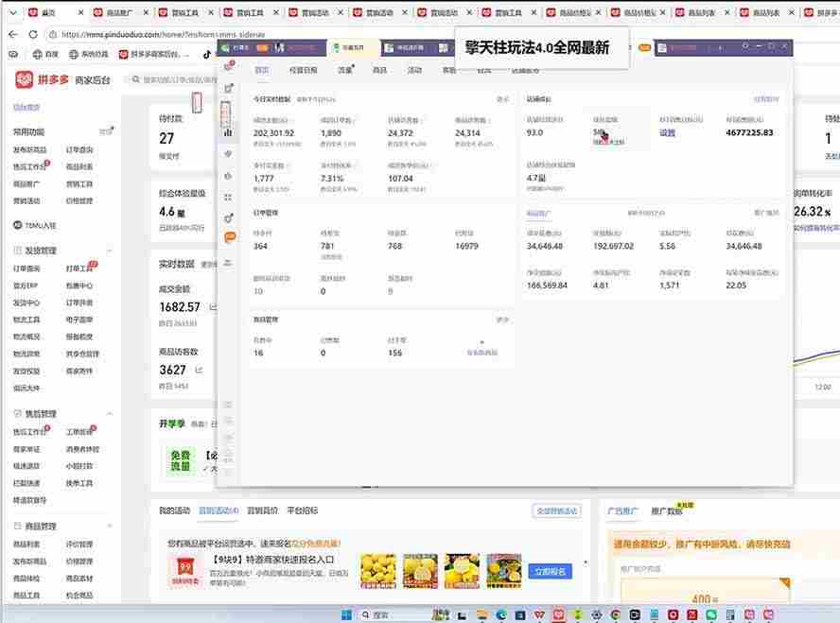Open the browser tab list chevron
The height and width of the screenshot is (623, 840).
click(x=13, y=12)
